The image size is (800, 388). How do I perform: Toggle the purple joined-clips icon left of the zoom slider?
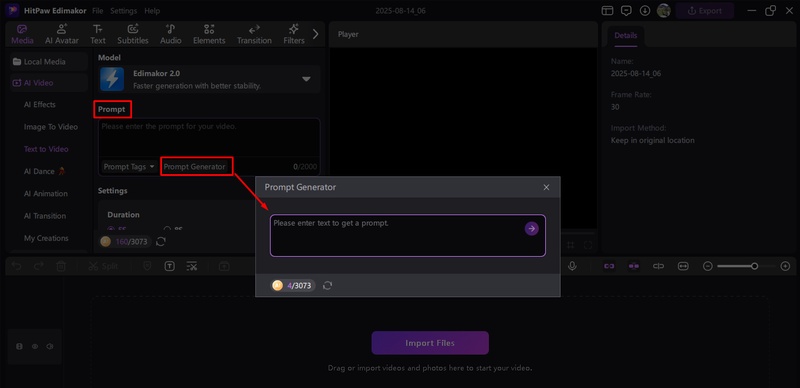(634, 266)
